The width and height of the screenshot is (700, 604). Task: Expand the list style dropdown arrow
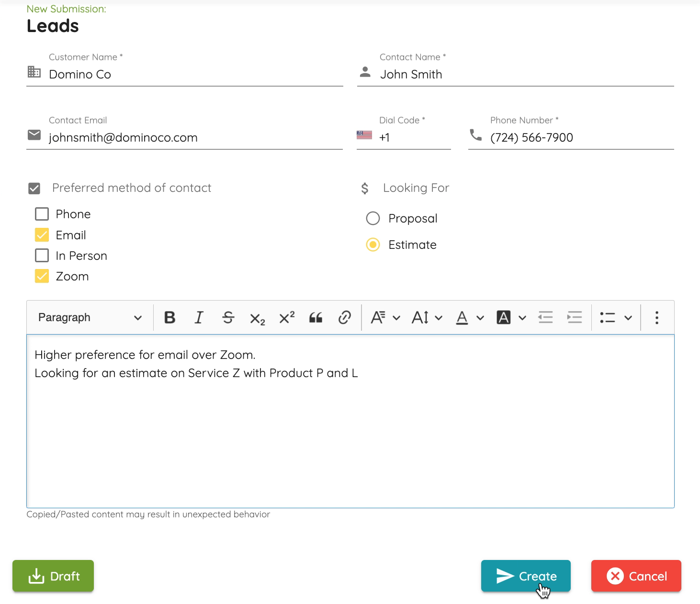point(628,318)
